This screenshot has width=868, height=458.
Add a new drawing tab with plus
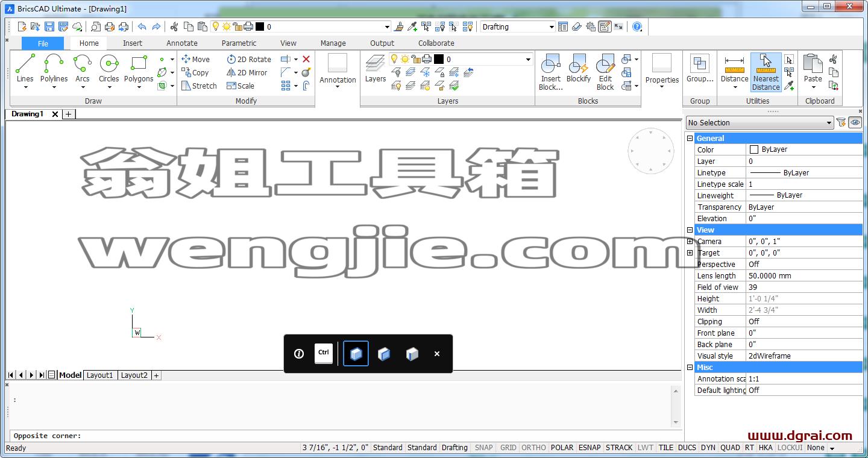pyautogui.click(x=69, y=114)
